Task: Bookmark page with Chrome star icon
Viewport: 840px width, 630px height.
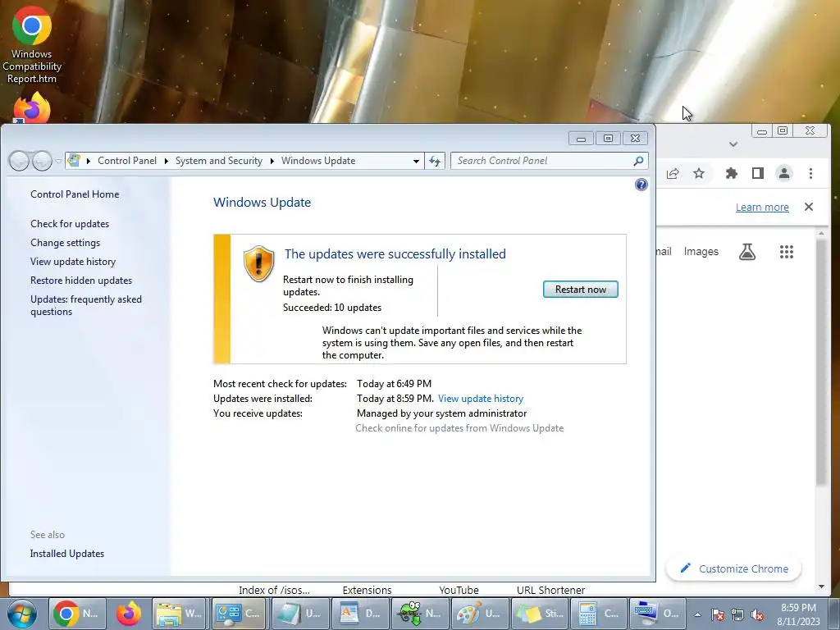Action: pyautogui.click(x=699, y=173)
